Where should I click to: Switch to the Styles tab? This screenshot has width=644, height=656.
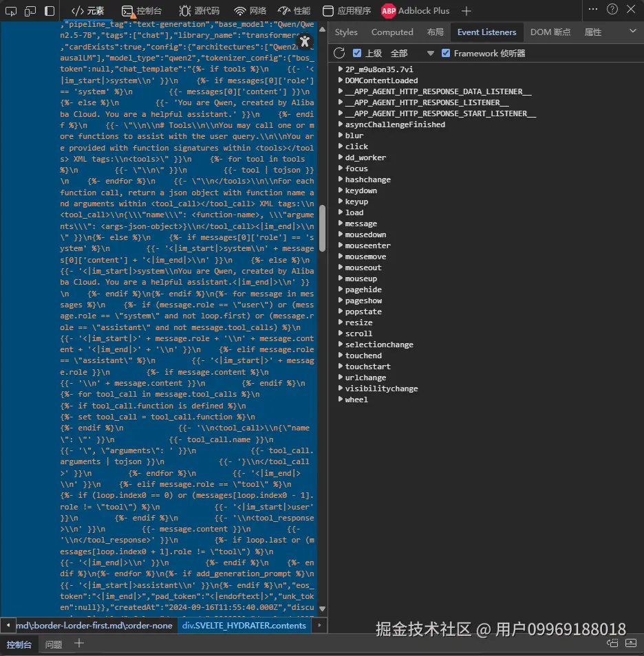(346, 32)
